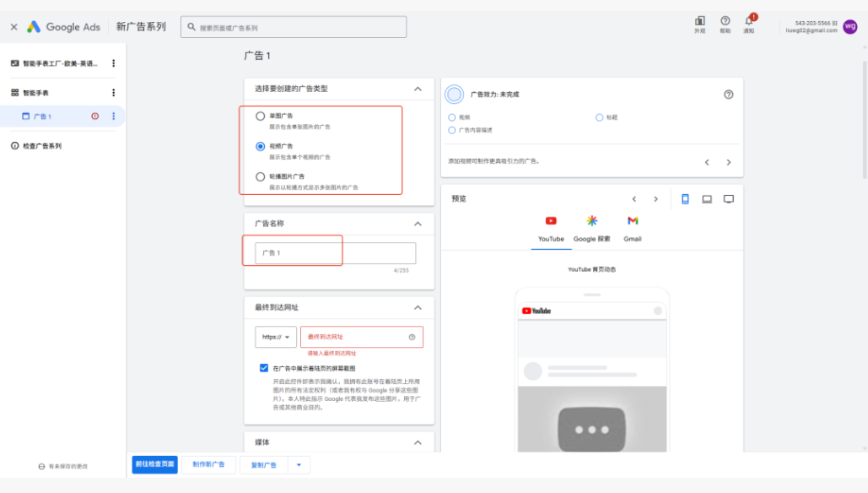868x493 pixels.
Task: Click the 复制广告 button
Action: (x=264, y=465)
